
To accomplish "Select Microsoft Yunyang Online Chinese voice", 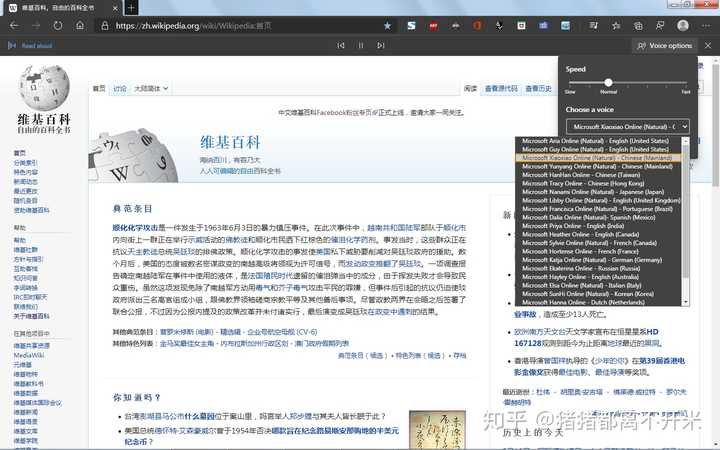I will click(x=598, y=166).
